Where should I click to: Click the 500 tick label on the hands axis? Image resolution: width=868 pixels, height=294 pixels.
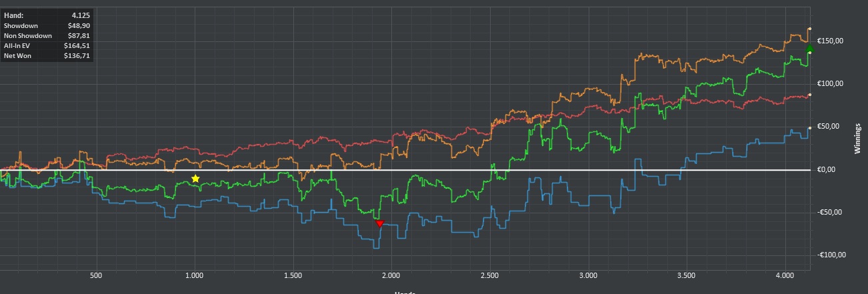pyautogui.click(x=95, y=275)
